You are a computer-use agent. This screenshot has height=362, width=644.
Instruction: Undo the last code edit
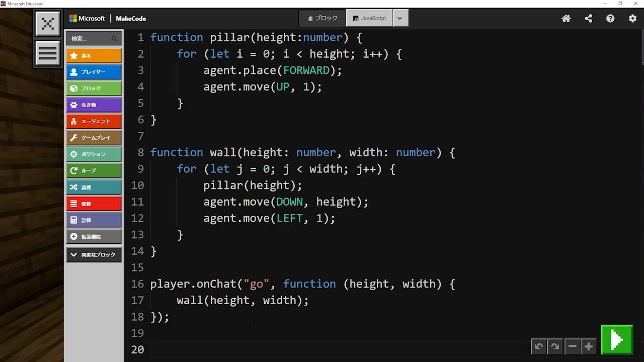pos(539,346)
